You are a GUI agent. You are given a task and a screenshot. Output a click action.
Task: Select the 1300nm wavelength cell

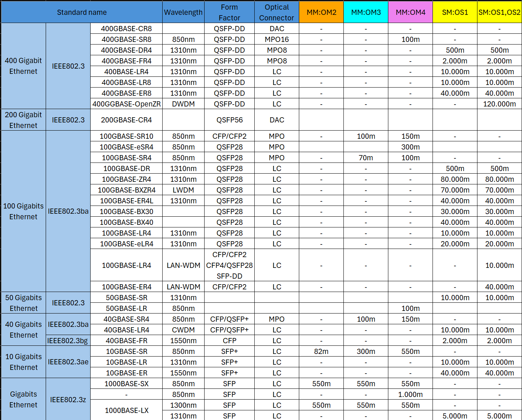click(x=183, y=405)
